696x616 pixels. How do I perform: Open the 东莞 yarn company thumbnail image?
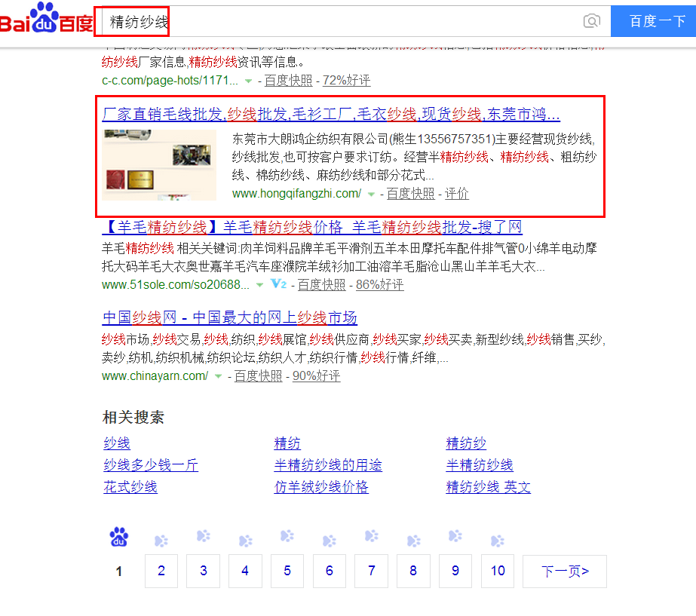160,164
